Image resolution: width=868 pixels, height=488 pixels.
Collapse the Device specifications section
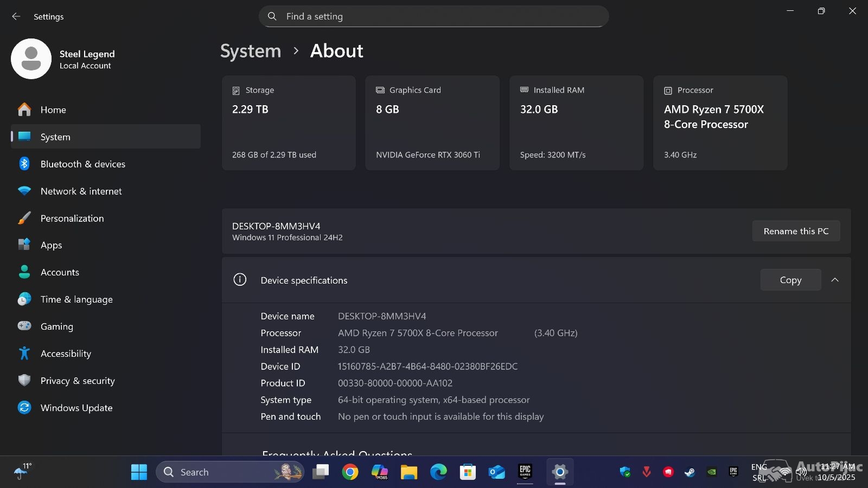point(835,280)
